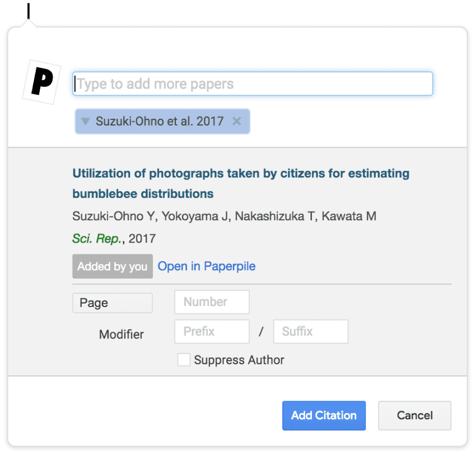This screenshot has height=454, width=476.
Task: Follow the Open in Paperpile link
Action: [x=207, y=266]
